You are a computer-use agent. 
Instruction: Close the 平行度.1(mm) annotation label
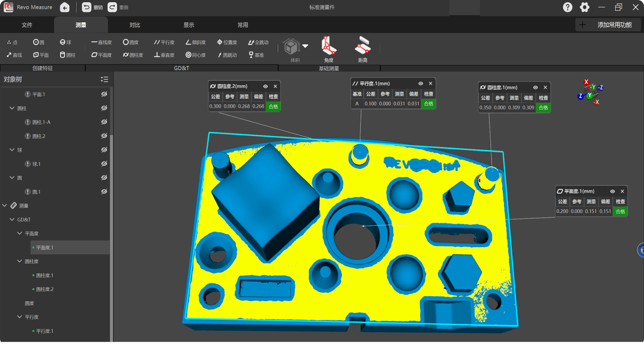430,83
